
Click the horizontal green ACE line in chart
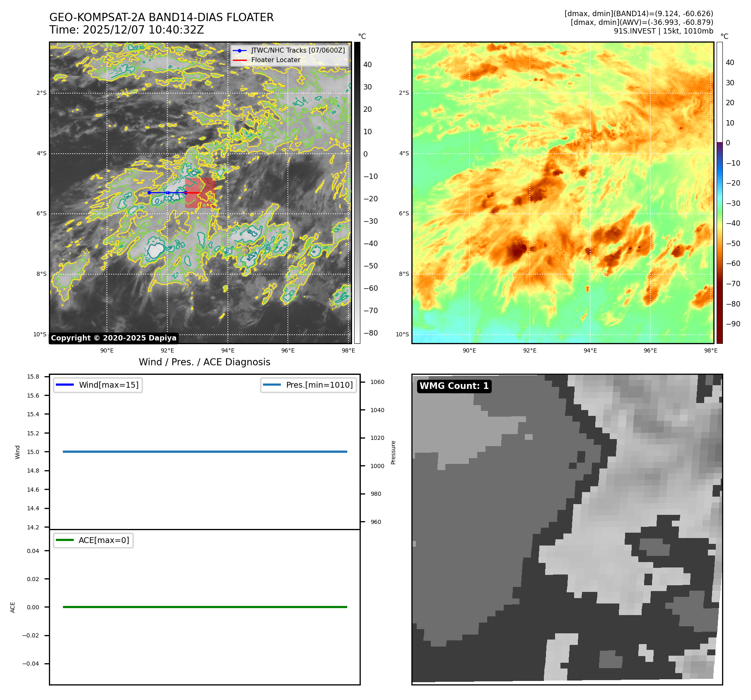(205, 607)
